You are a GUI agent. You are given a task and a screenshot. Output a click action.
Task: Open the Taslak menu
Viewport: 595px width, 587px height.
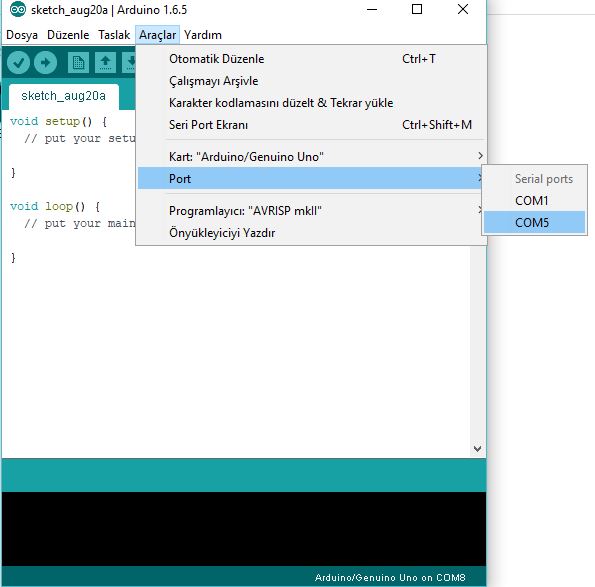(114, 35)
